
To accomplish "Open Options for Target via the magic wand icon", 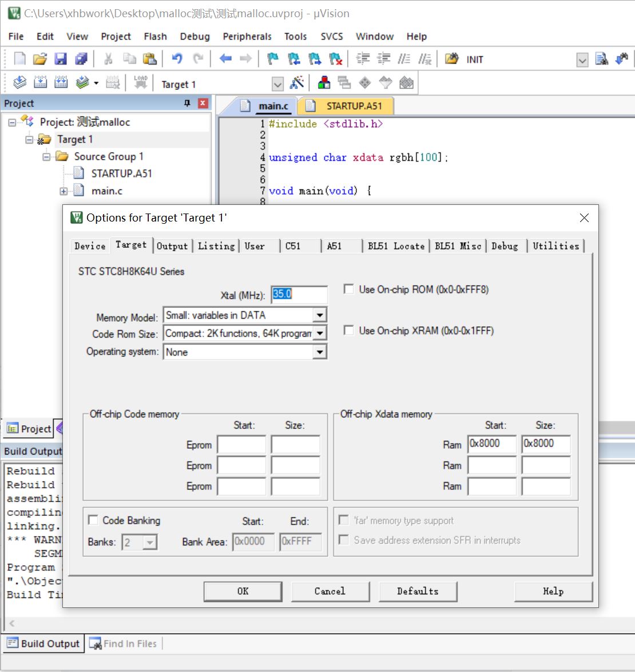I will [x=297, y=82].
